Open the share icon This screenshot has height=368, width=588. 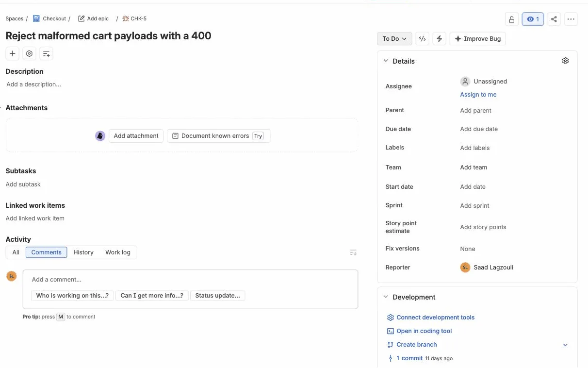pos(554,19)
